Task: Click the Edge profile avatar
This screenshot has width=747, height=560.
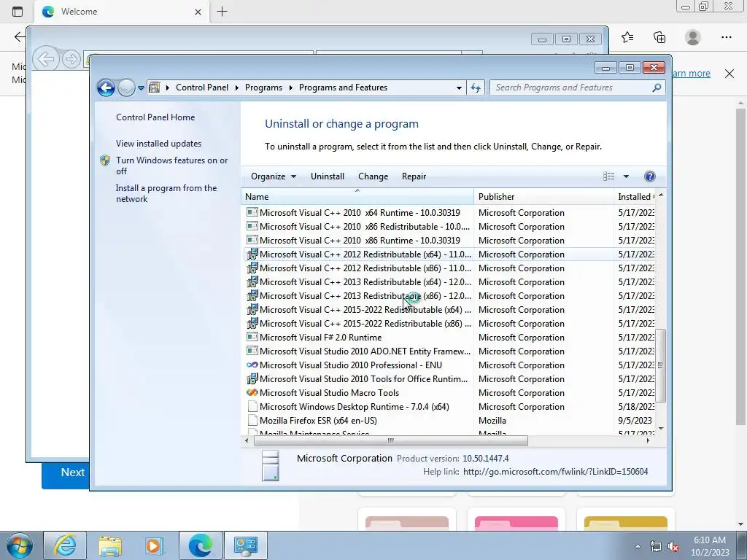Action: coord(693,37)
